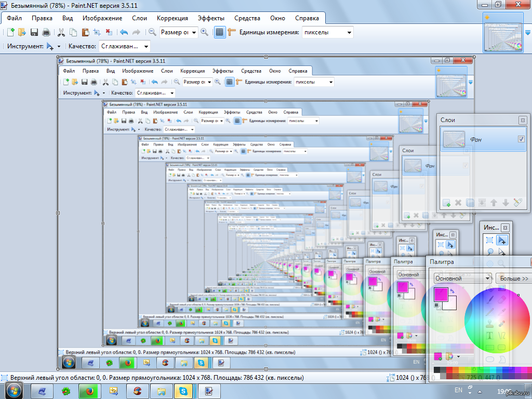Click the delete layer X icon
The height and width of the screenshot is (399, 532).
click(x=458, y=203)
